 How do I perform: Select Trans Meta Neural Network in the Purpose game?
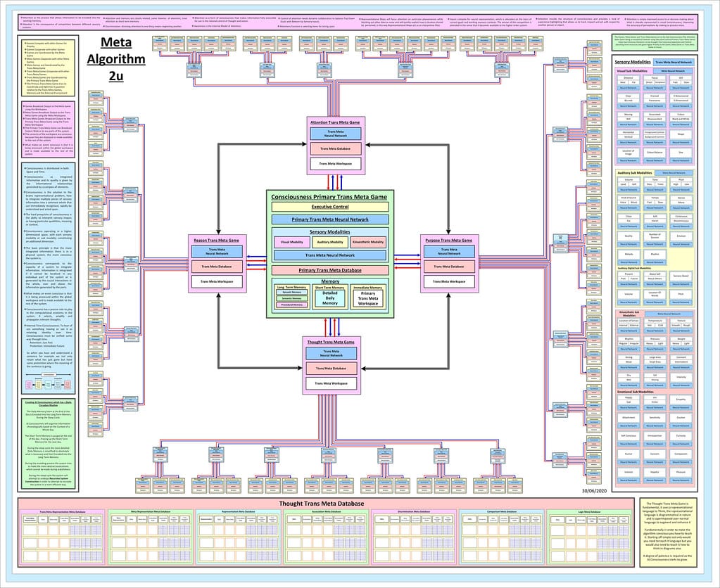coord(448,252)
